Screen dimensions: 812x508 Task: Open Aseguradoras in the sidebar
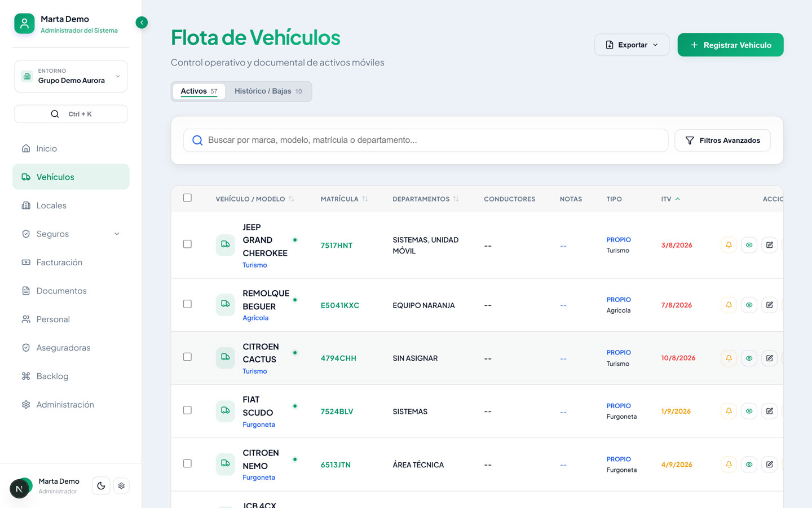click(x=71, y=348)
